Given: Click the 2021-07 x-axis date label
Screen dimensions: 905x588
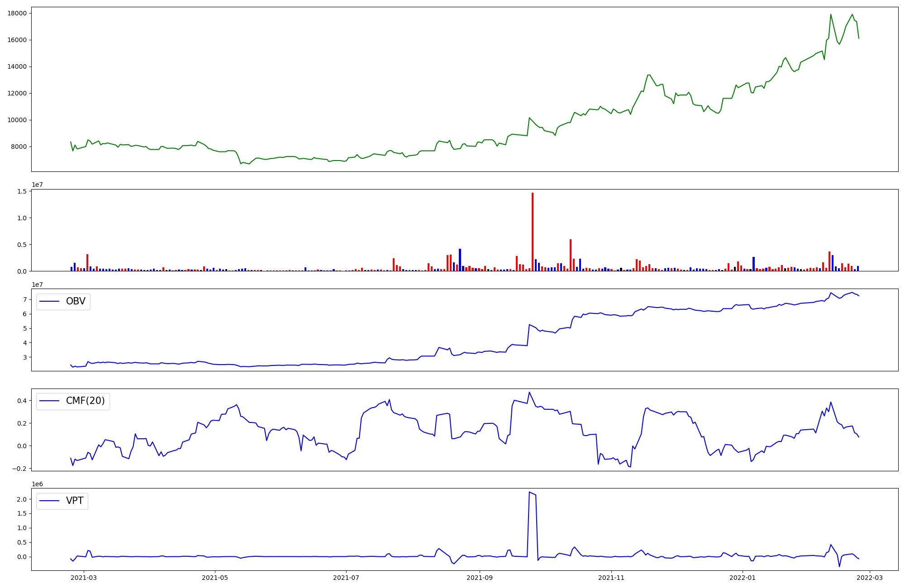Looking at the screenshot, I should coord(346,578).
